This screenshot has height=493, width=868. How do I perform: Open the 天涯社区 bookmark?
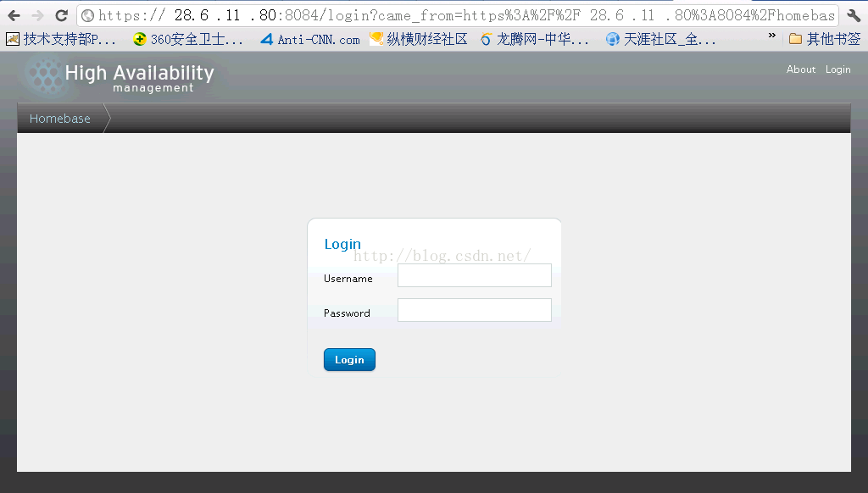(660, 39)
